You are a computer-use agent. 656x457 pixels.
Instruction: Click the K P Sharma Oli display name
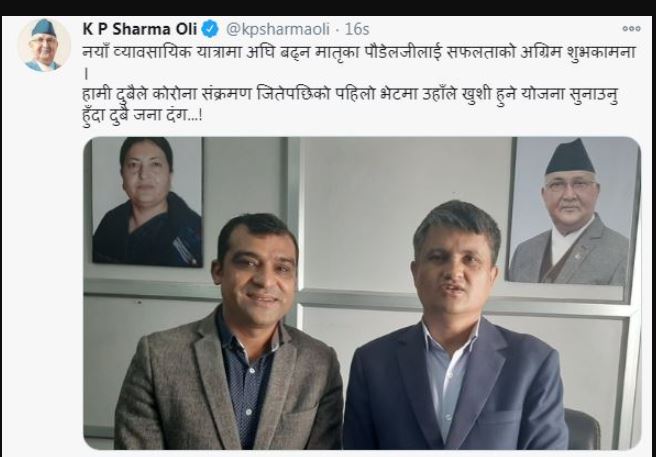point(140,29)
